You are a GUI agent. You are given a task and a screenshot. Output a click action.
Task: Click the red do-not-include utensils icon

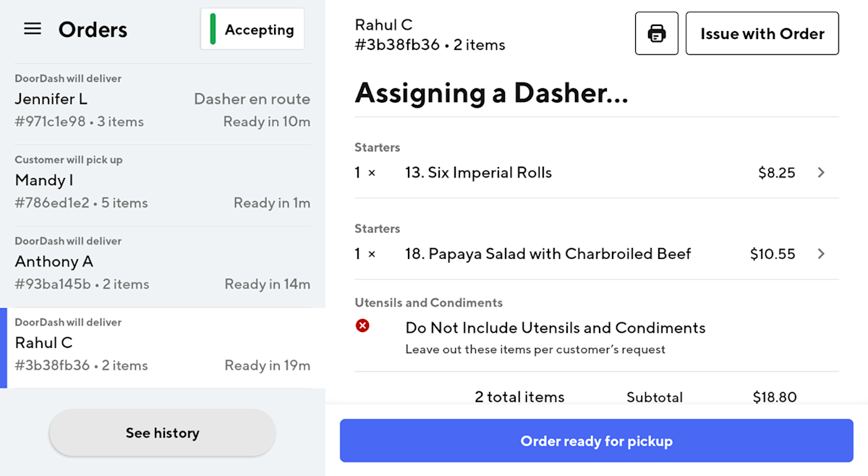point(363,326)
